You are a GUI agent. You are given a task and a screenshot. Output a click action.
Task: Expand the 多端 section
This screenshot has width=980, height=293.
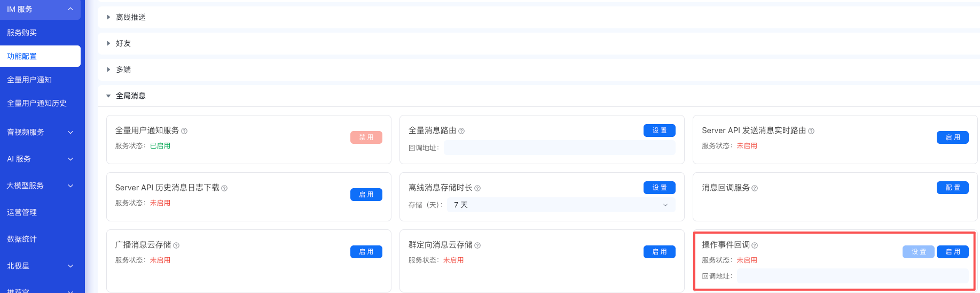[123, 70]
